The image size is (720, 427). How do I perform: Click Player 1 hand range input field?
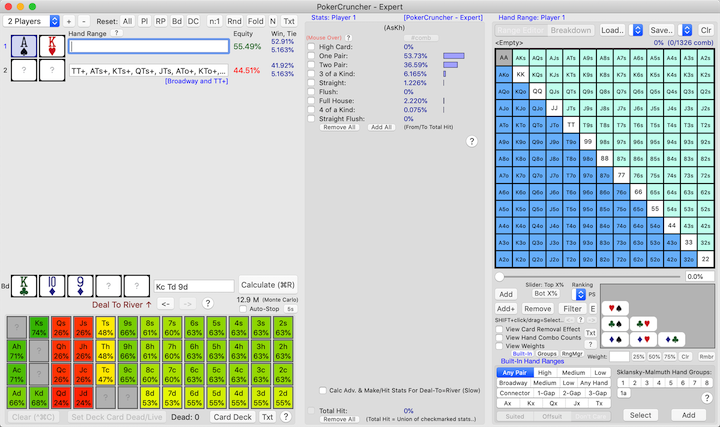click(149, 46)
